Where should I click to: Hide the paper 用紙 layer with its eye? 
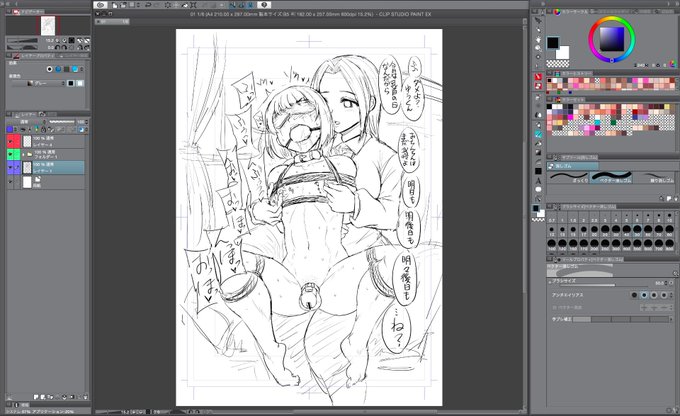tap(10, 182)
